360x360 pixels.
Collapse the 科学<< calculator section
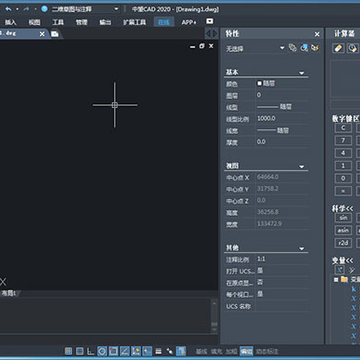coord(342,209)
